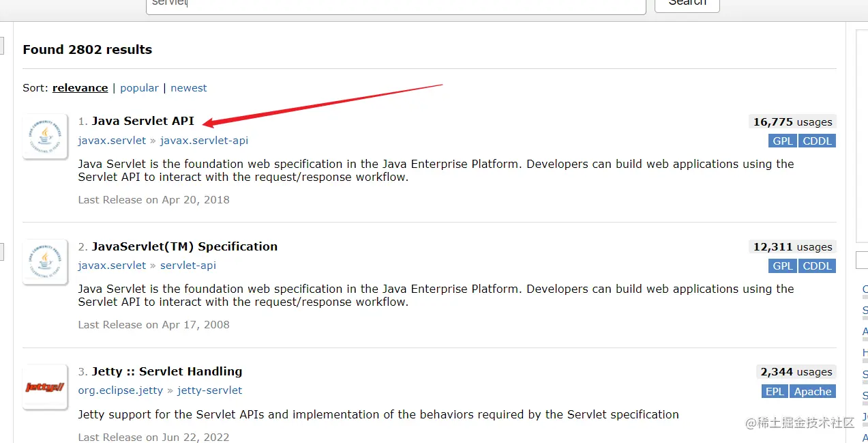Click the Java Servlet API logo icon

pos(45,136)
